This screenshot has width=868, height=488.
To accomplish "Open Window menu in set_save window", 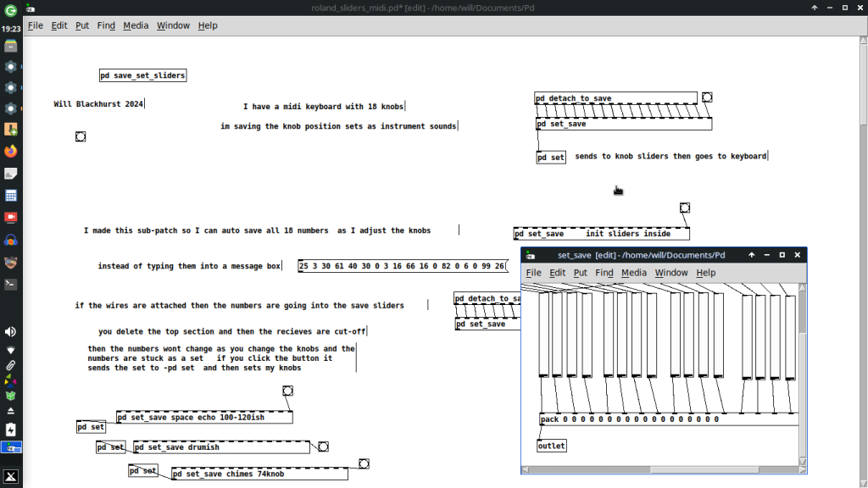I will click(x=671, y=273).
